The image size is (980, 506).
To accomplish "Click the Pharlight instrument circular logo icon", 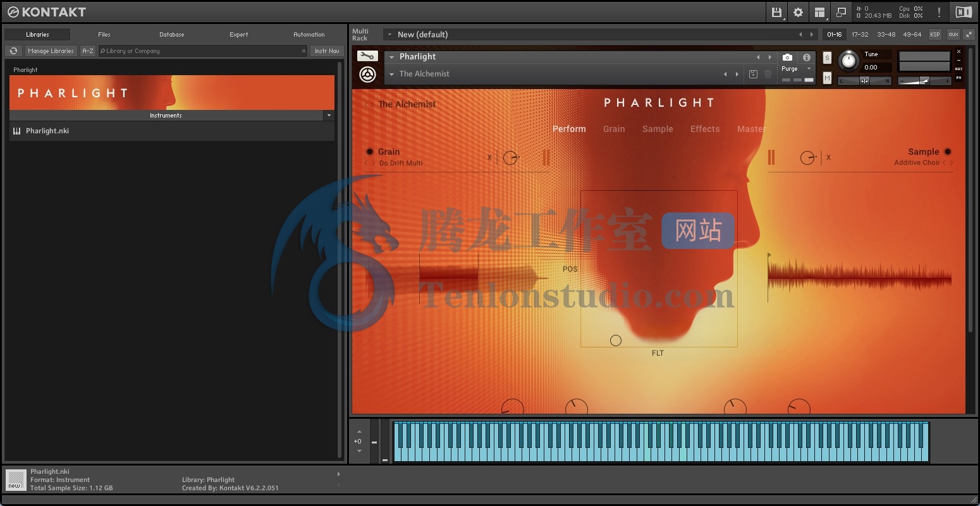I will click(x=367, y=75).
